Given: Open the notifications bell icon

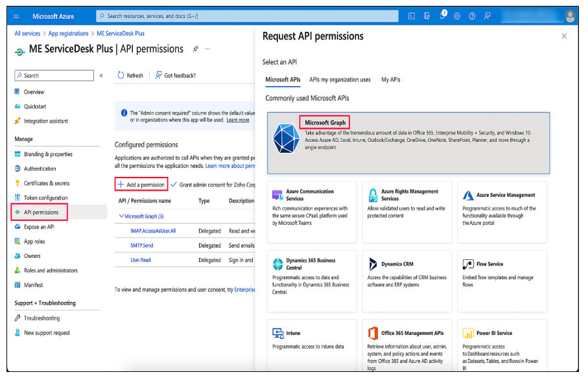Looking at the screenshot, I should point(443,16).
